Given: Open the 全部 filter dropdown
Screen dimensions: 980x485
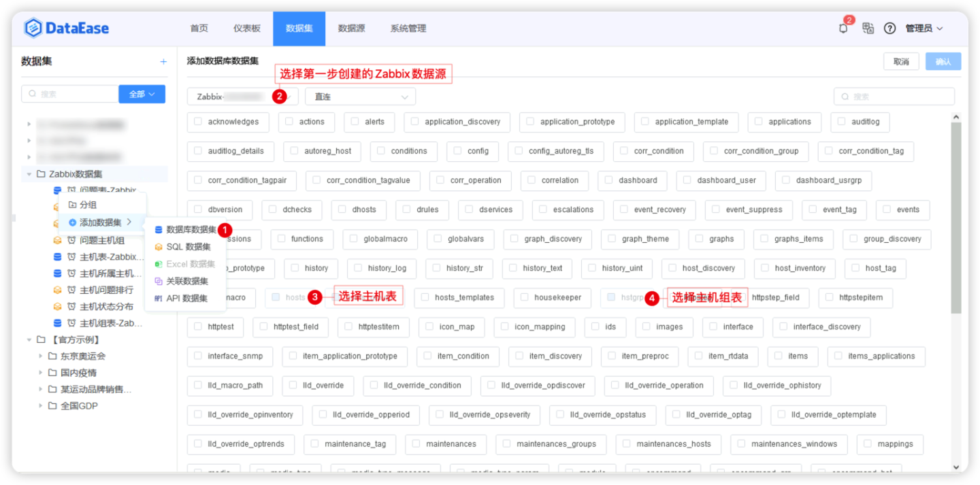Looking at the screenshot, I should pos(142,94).
